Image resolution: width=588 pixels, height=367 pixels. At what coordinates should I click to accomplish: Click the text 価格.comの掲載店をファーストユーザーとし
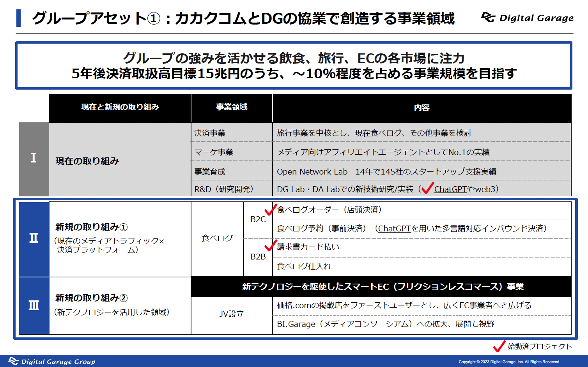click(x=404, y=305)
